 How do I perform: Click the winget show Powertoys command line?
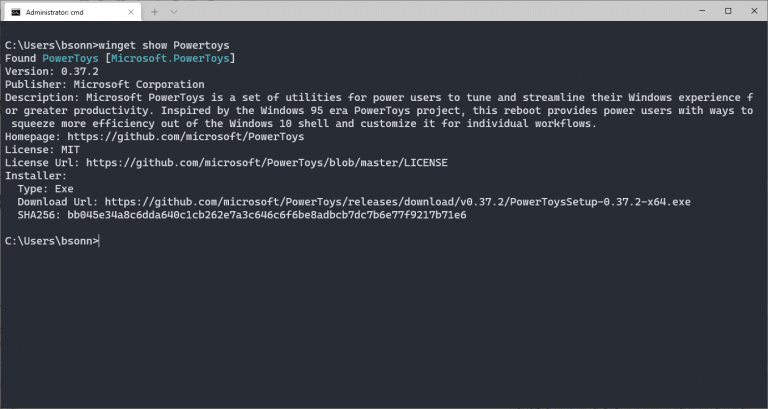117,45
